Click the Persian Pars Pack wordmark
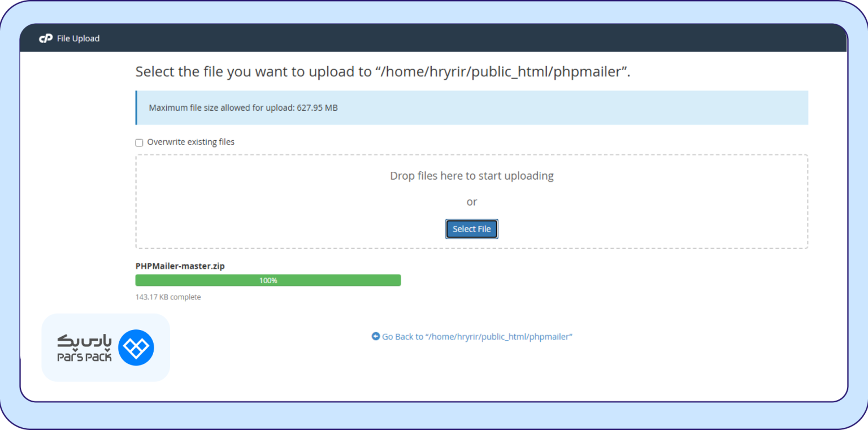The width and height of the screenshot is (868, 430). pyautogui.click(x=84, y=341)
